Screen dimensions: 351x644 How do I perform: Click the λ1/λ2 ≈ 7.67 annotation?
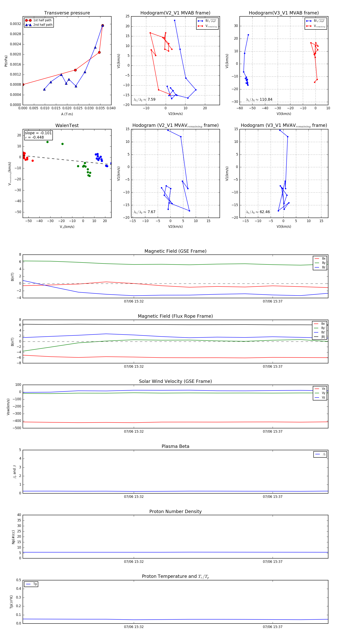point(144,212)
